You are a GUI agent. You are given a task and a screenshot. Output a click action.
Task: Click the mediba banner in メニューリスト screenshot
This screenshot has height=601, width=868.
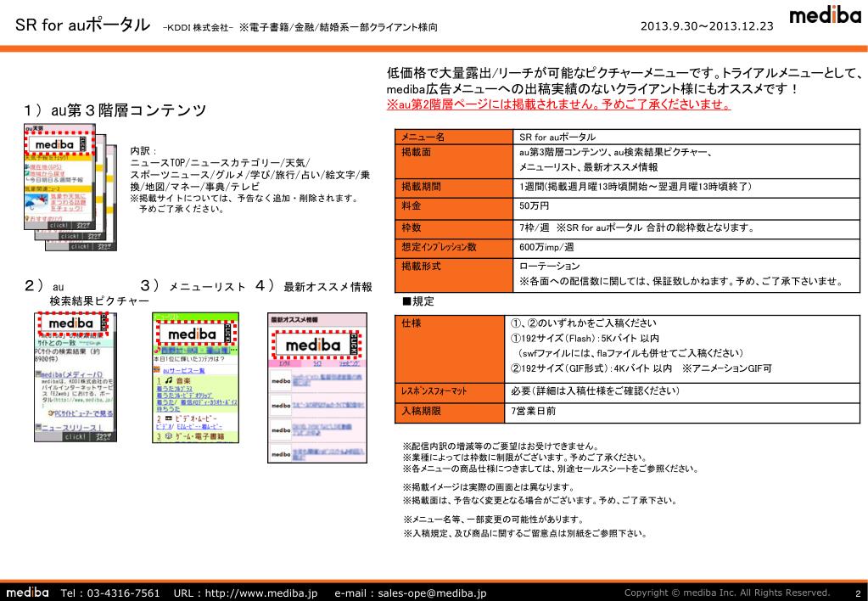(x=195, y=334)
